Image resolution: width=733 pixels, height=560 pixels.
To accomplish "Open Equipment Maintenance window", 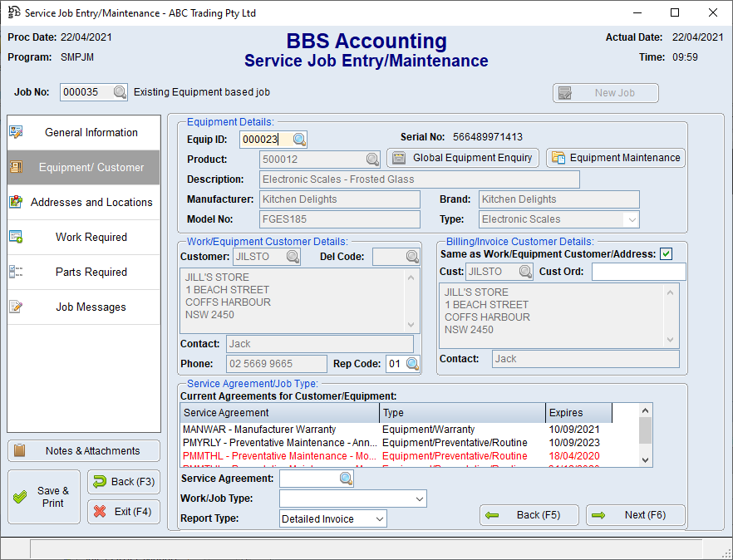I will click(x=616, y=158).
